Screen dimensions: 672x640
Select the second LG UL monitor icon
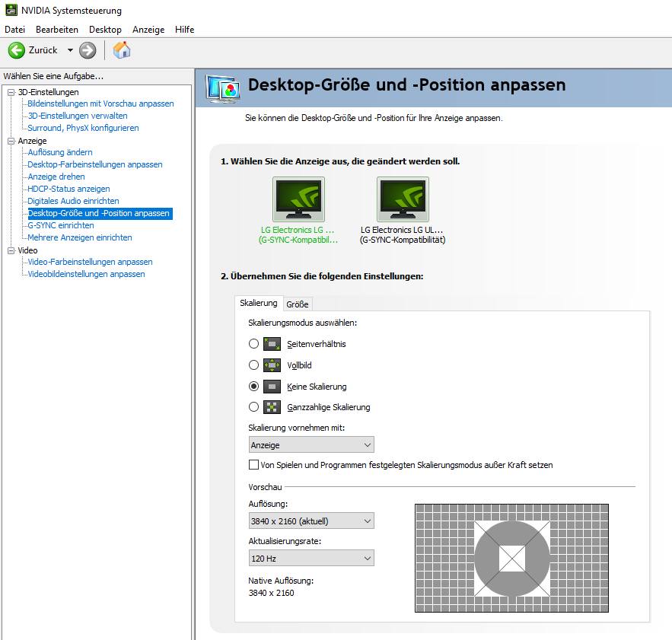pos(403,199)
